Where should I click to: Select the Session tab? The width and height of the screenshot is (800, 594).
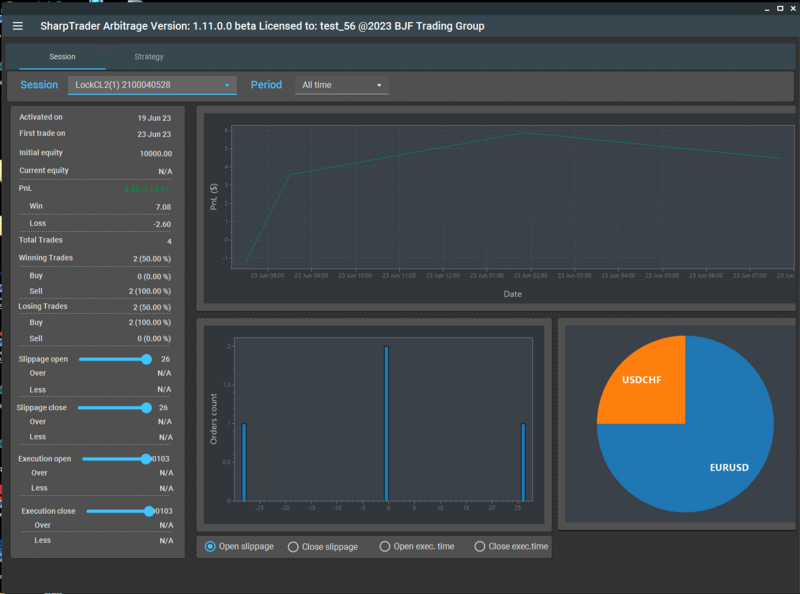[x=62, y=57]
